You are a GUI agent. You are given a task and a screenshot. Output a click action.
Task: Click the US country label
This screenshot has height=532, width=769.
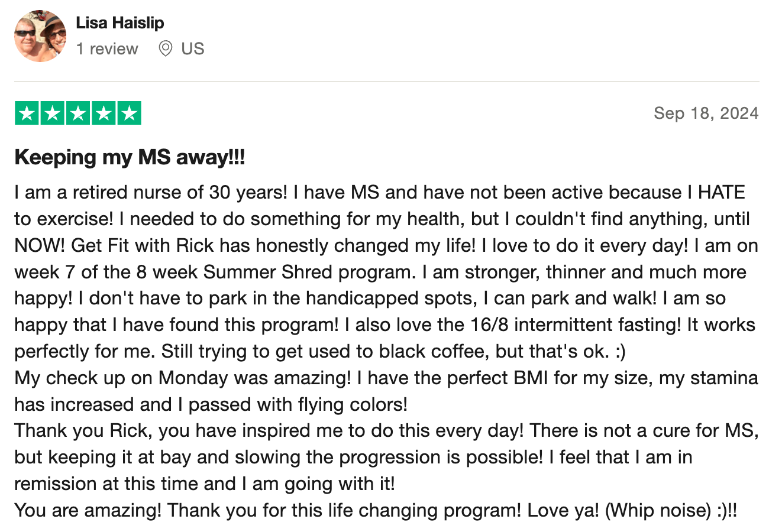193,48
